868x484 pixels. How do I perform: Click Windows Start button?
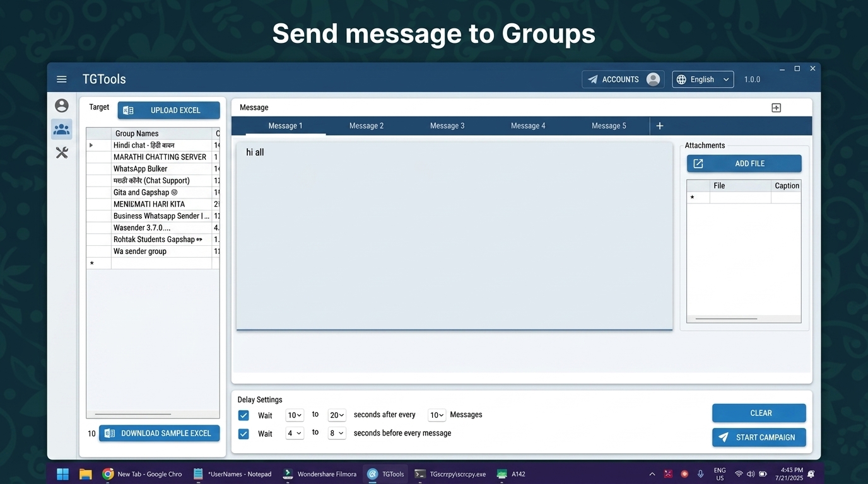pyautogui.click(x=63, y=474)
